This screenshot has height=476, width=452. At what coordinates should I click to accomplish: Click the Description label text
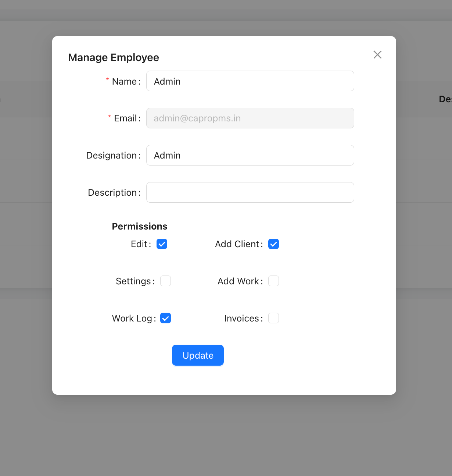pyautogui.click(x=112, y=193)
